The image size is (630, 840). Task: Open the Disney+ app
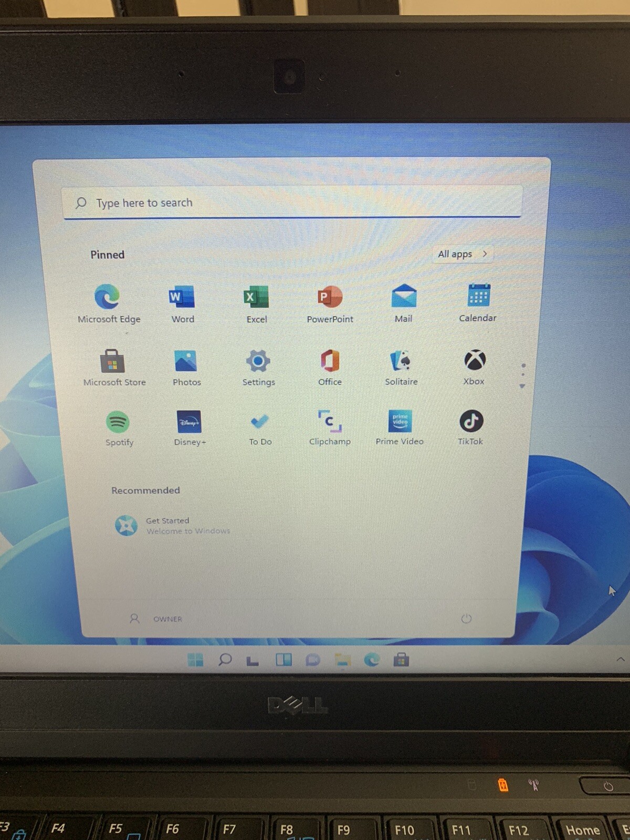(190, 428)
